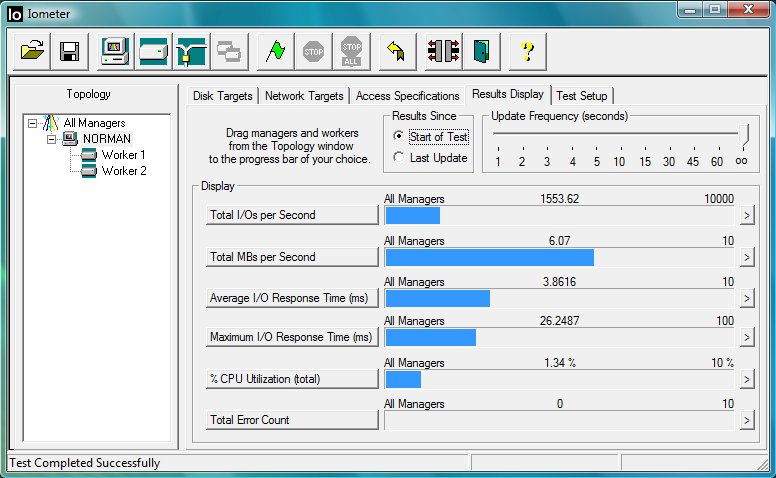Open arrow next to Maximum Response bar

[747, 337]
